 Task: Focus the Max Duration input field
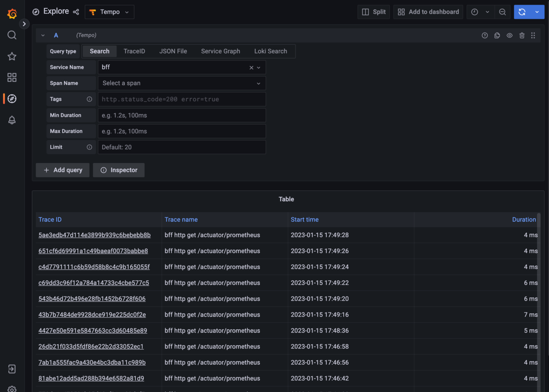pos(182,131)
